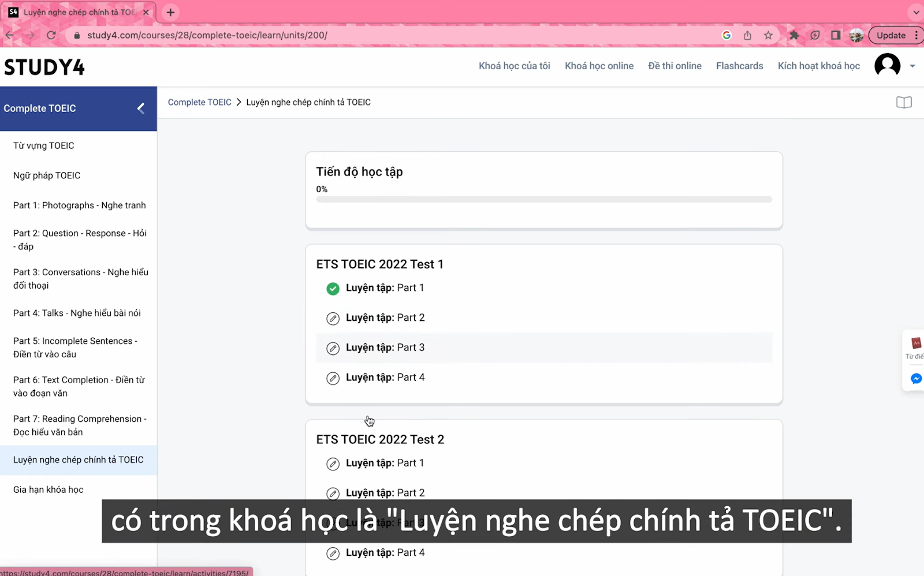
Task: Click the Tiến độ học tập heading
Action: 359,172
